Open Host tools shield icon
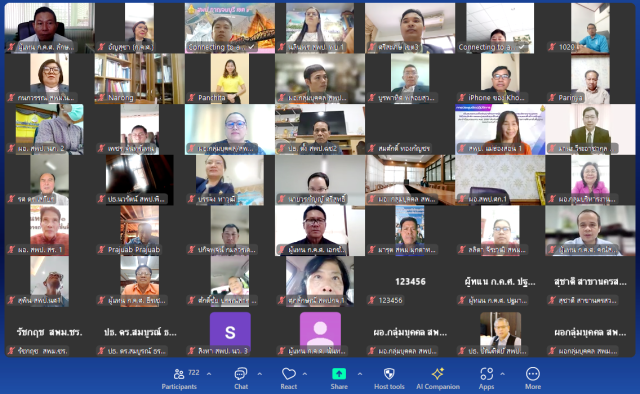 tap(389, 374)
